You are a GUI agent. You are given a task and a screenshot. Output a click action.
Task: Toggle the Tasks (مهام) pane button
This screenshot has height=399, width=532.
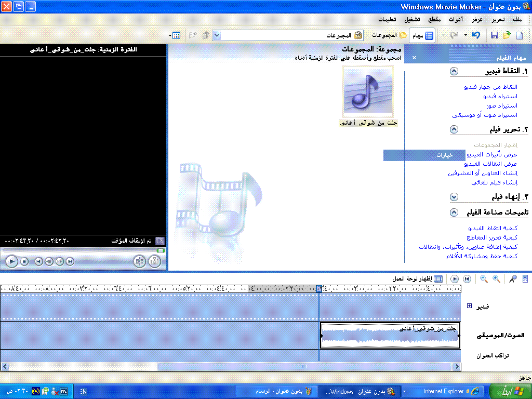(423, 35)
